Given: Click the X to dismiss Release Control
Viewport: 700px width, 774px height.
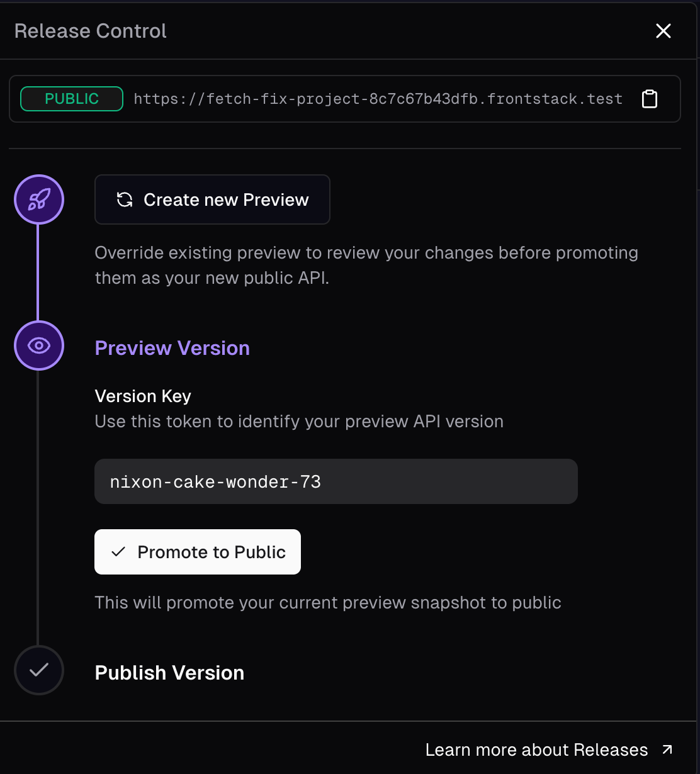Looking at the screenshot, I should [663, 30].
